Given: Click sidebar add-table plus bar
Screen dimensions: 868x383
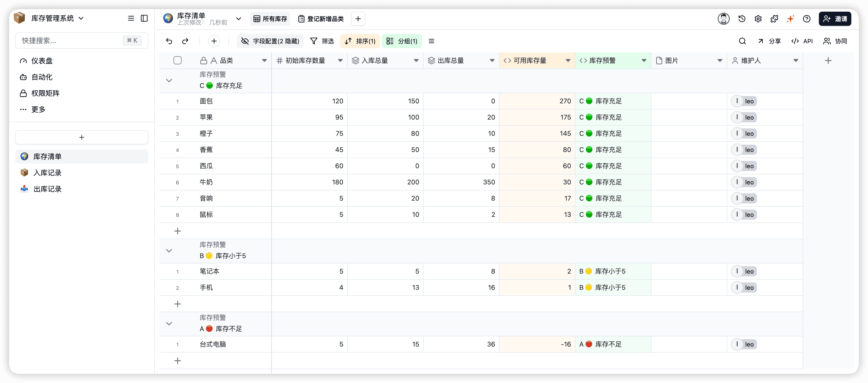Looking at the screenshot, I should (81, 137).
